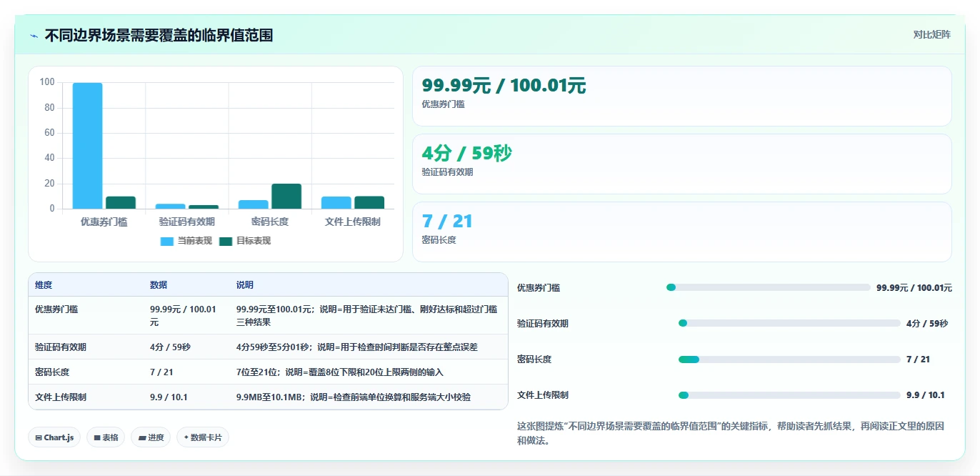Click the 表格 tag chip
The image size is (980, 476).
(x=106, y=437)
